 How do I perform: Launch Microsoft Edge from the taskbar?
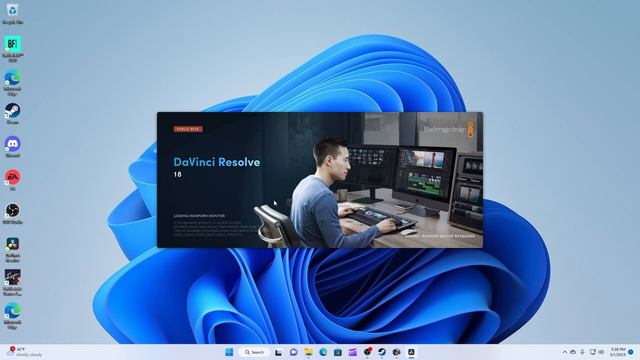point(323,352)
